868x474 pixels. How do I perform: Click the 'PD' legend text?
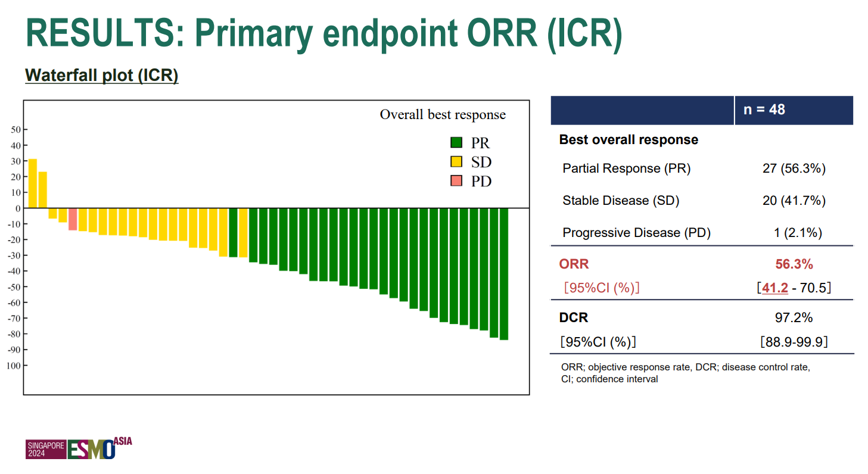tap(481, 182)
